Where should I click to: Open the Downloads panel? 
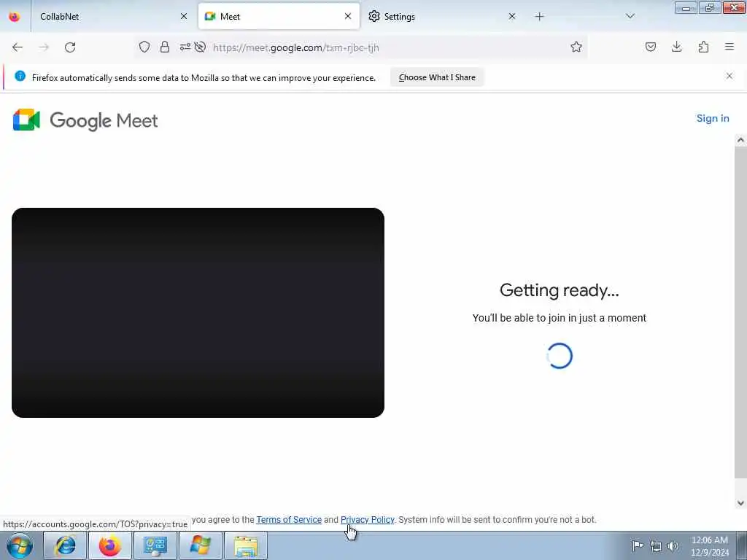(676, 47)
